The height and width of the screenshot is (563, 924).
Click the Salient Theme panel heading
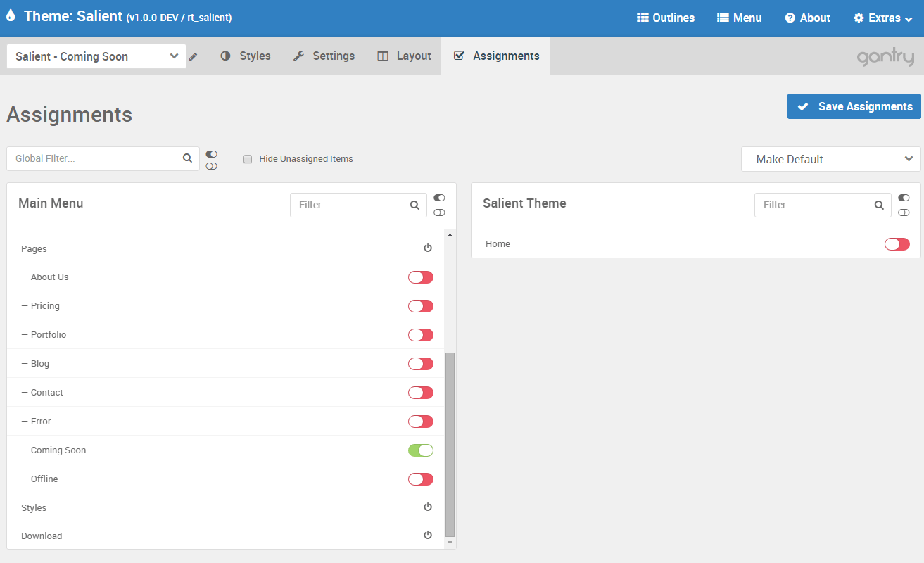(524, 203)
